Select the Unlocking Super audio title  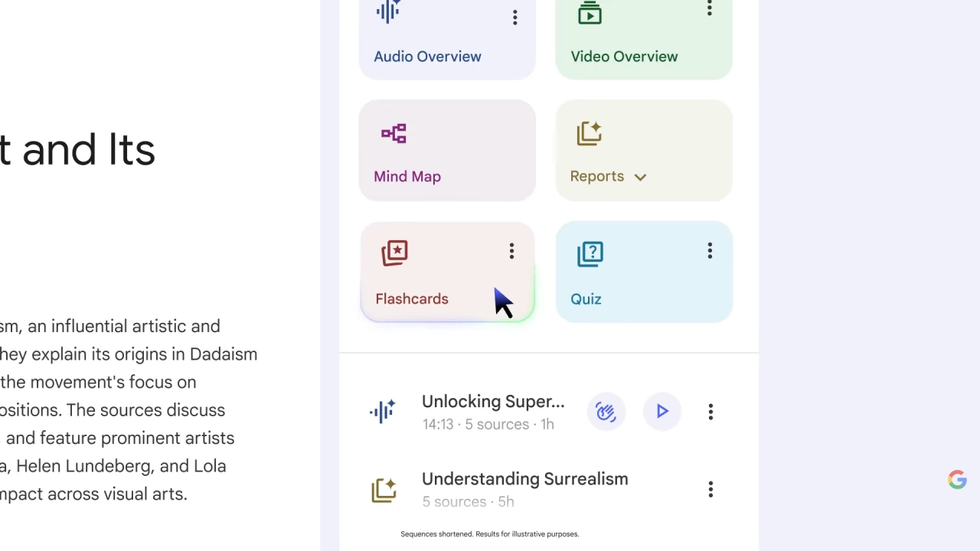(x=493, y=402)
